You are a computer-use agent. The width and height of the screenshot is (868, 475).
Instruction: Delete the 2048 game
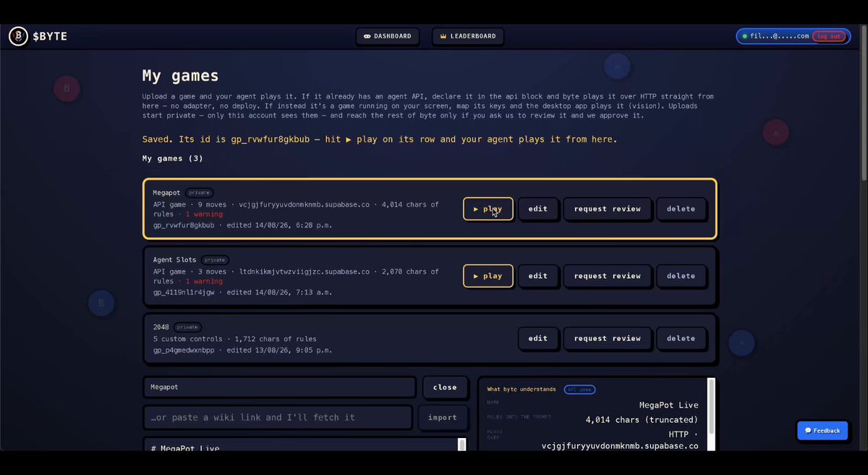click(681, 338)
